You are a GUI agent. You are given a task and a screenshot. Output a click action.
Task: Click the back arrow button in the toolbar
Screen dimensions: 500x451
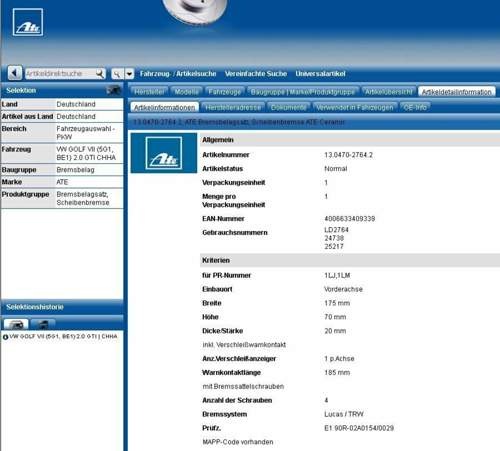point(15,73)
